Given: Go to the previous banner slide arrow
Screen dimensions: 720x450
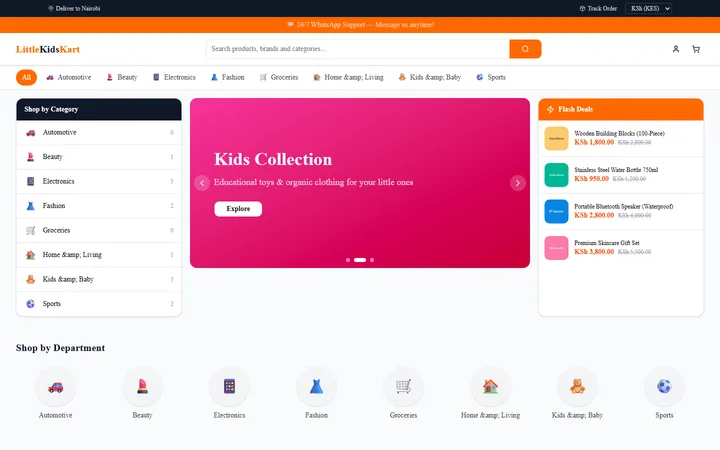Looking at the screenshot, I should [x=202, y=183].
